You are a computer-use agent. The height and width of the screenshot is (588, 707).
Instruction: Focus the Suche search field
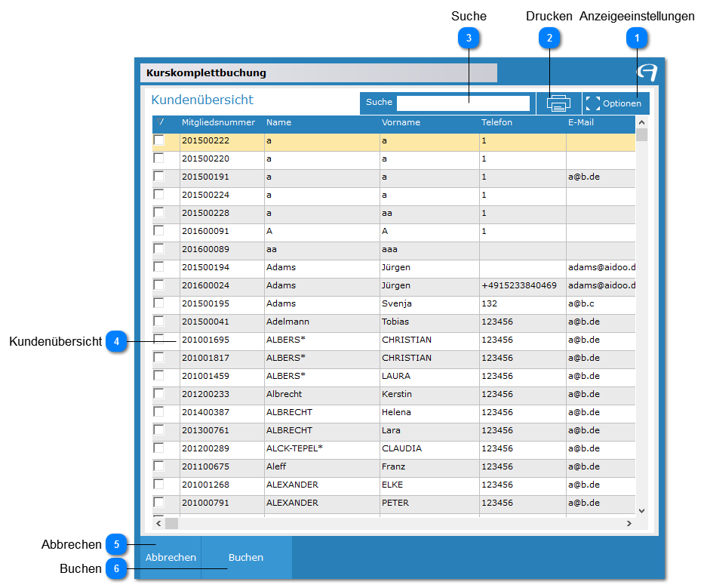point(463,103)
